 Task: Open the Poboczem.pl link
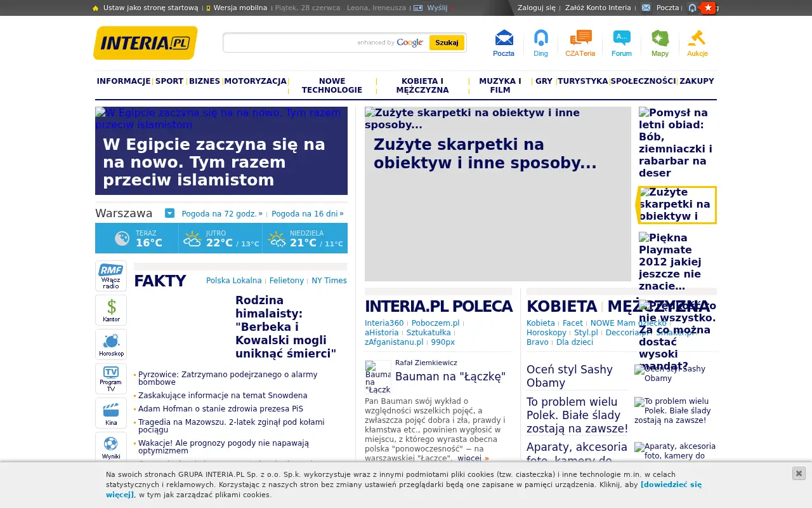tap(435, 323)
